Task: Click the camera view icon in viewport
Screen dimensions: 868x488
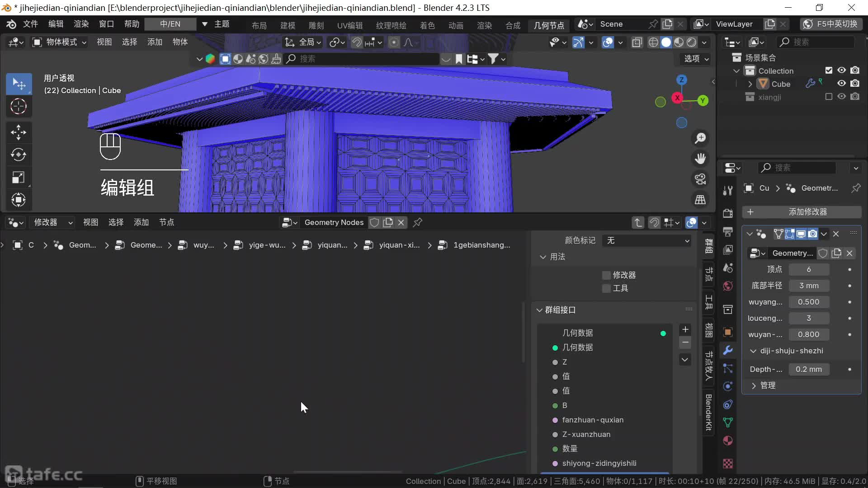Action: [x=700, y=179]
